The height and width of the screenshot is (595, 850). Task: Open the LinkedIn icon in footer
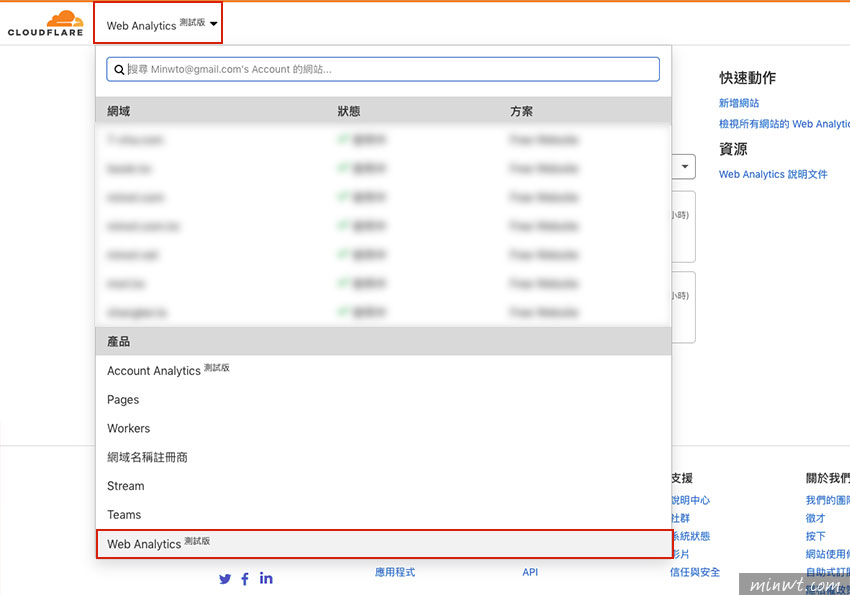(x=266, y=578)
